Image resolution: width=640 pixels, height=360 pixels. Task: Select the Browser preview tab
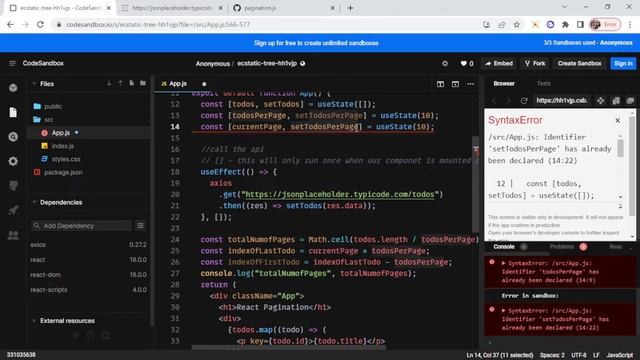[x=504, y=84]
